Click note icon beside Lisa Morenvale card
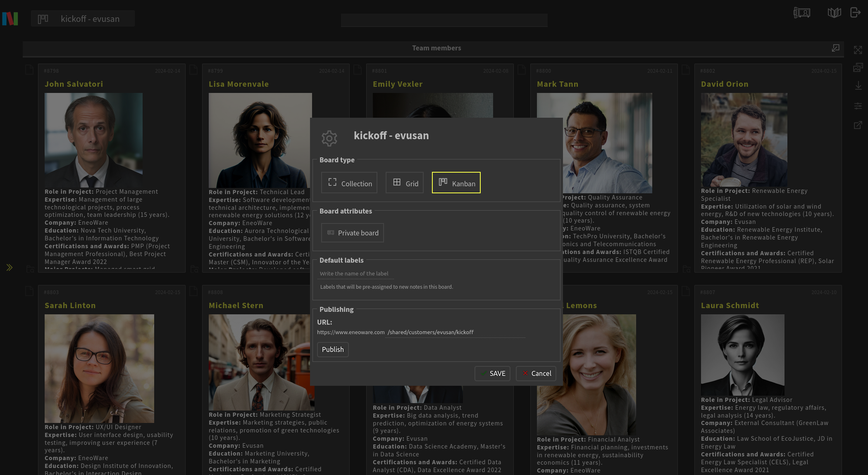868x475 pixels. coord(193,70)
